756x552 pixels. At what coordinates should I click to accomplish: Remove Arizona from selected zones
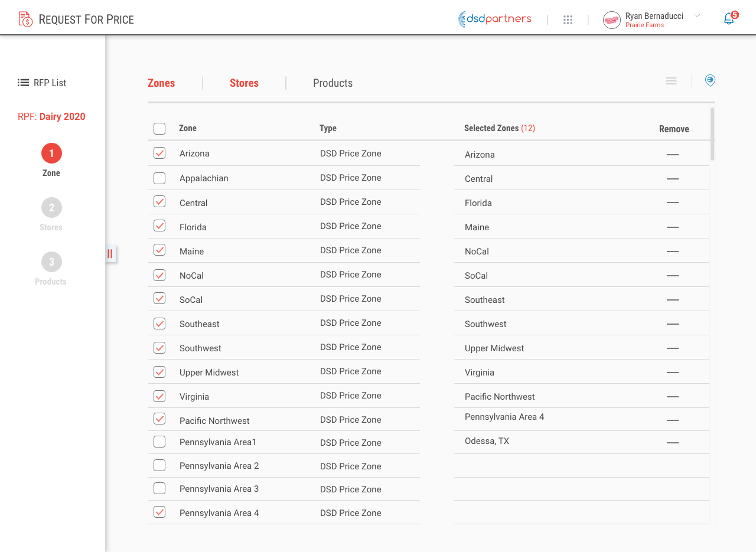click(x=672, y=155)
